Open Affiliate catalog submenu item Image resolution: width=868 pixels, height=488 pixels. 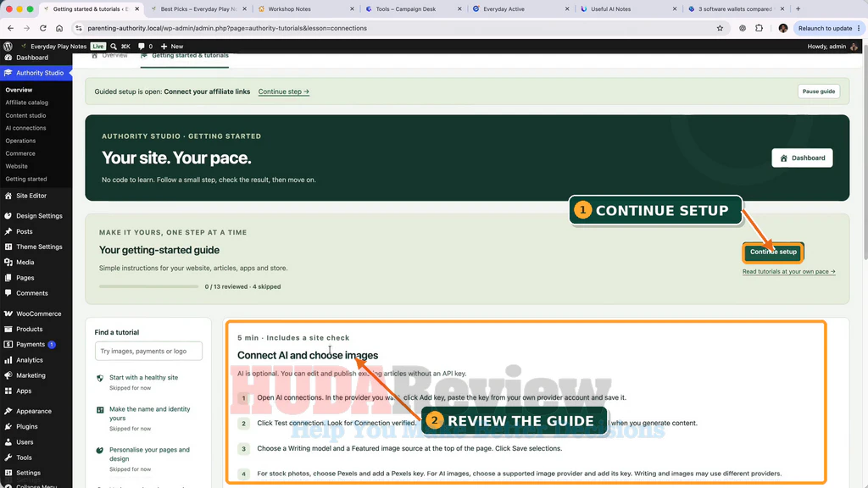(x=26, y=103)
